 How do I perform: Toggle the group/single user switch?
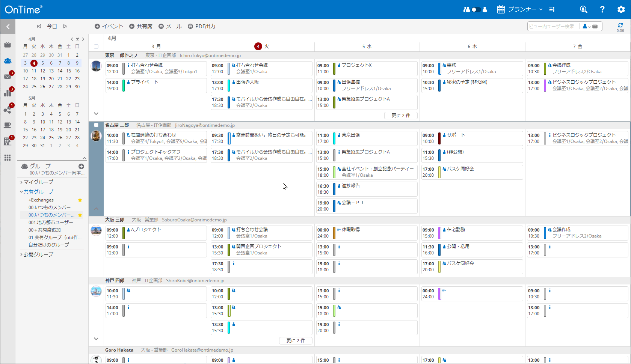pyautogui.click(x=476, y=9)
